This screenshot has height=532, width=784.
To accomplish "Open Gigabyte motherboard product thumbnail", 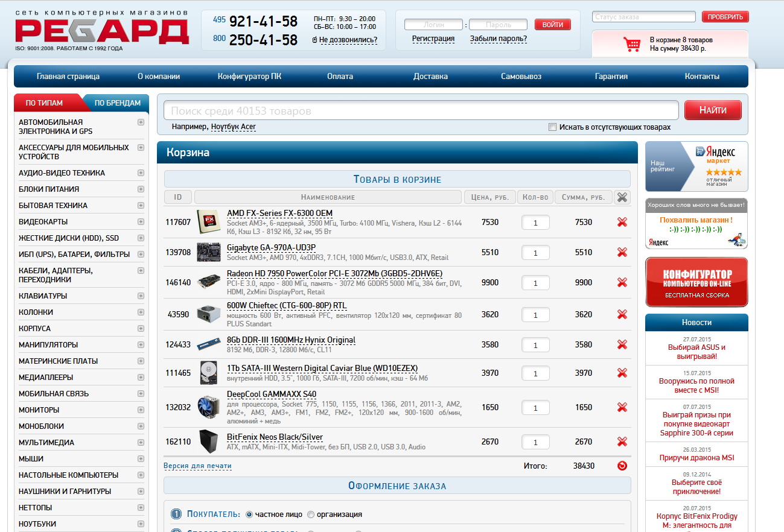I will pos(209,252).
